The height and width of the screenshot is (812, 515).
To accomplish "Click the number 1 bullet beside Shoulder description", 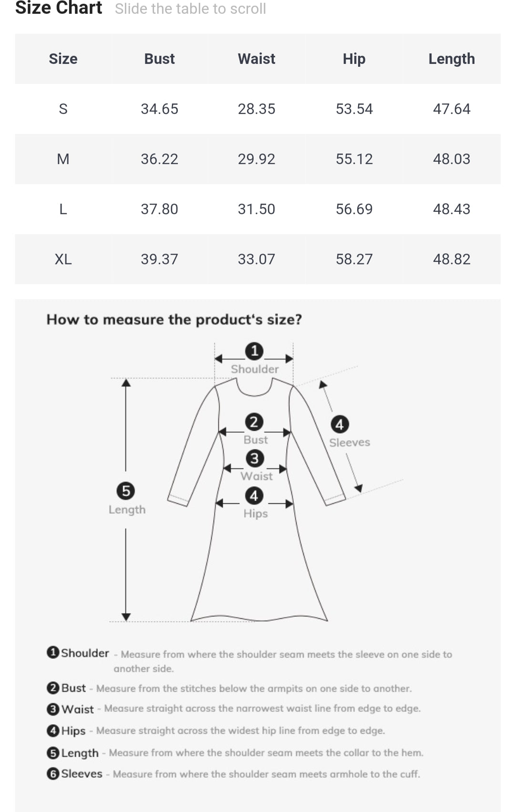I will [53, 652].
